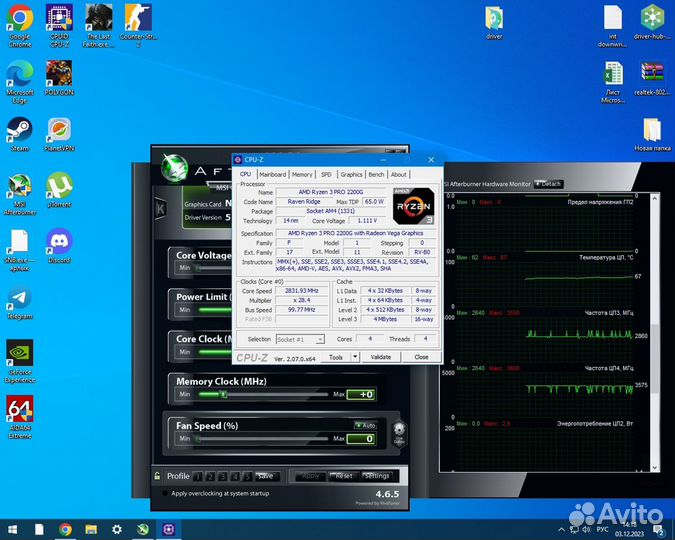Open POLYGON game desktop shortcut
Image resolution: width=675 pixels, height=540 pixels.
point(59,78)
